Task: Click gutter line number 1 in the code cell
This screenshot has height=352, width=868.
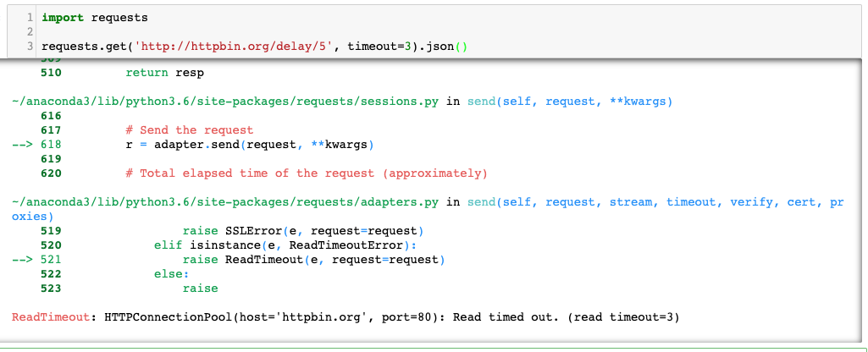Action: [x=30, y=18]
